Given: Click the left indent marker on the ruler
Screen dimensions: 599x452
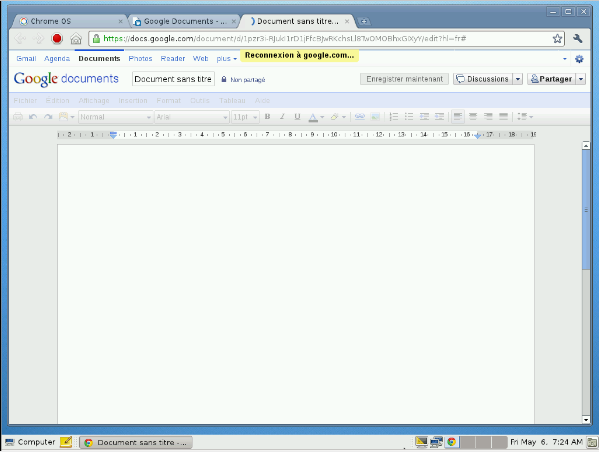Looking at the screenshot, I should [113, 134].
